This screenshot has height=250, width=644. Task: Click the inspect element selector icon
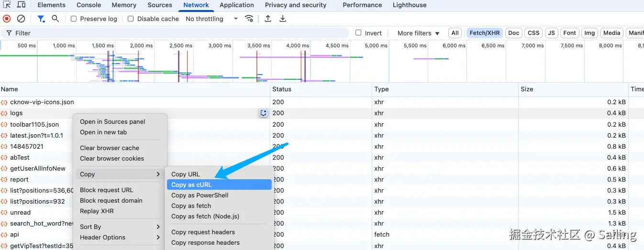point(7,5)
